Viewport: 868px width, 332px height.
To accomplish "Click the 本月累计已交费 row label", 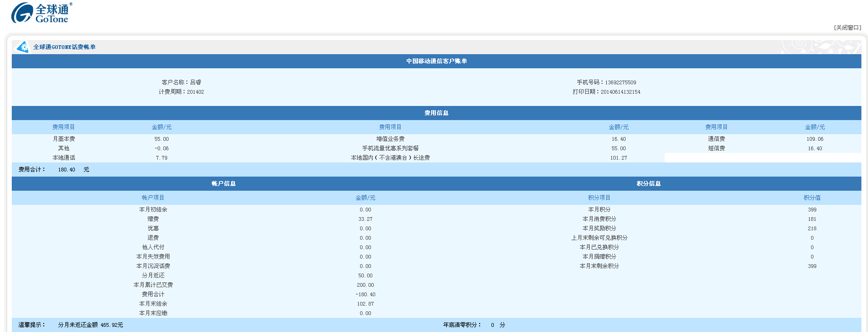I will coord(153,285).
